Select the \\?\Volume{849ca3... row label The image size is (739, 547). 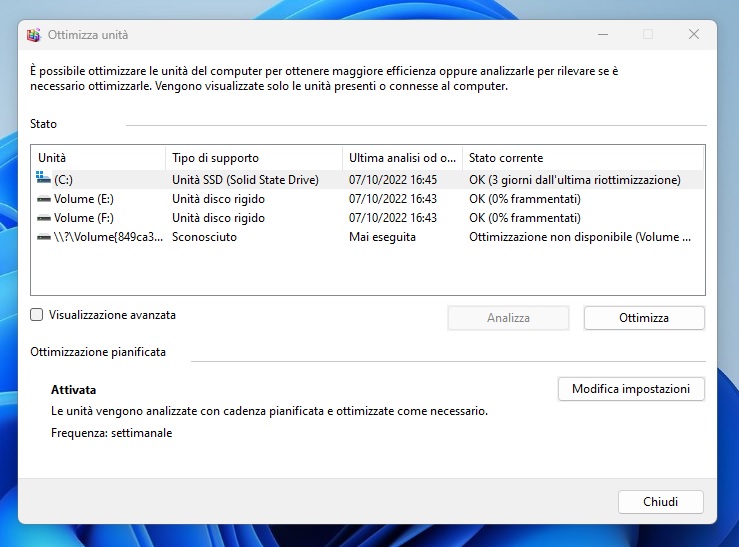(x=108, y=237)
